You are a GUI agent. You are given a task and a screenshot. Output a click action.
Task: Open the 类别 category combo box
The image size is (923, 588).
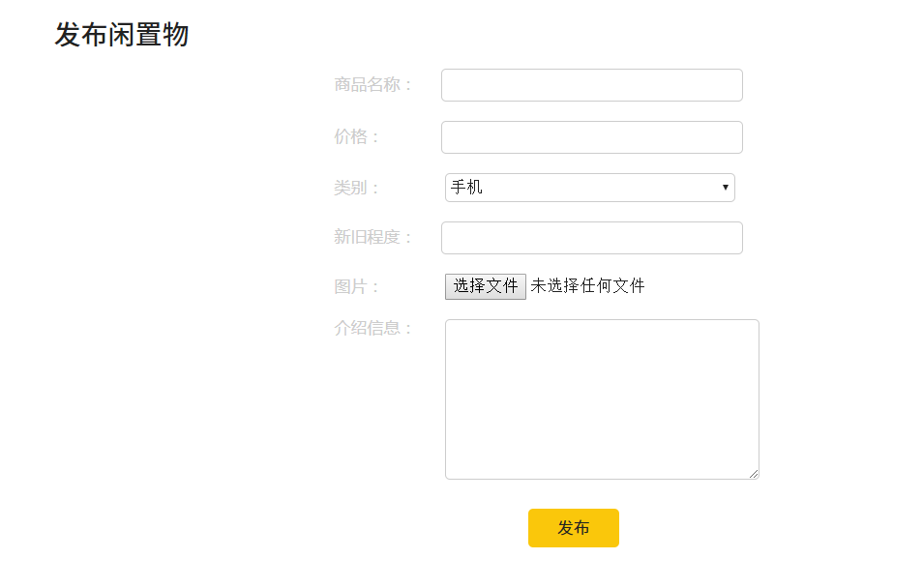(x=589, y=188)
